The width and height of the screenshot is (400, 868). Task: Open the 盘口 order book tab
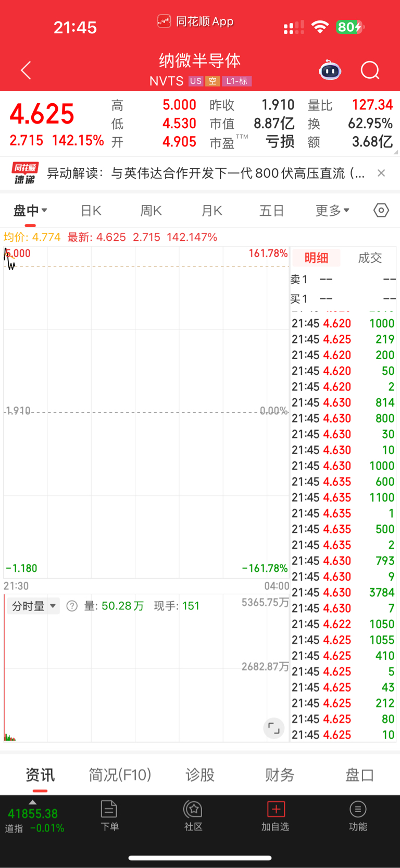pos(360,775)
